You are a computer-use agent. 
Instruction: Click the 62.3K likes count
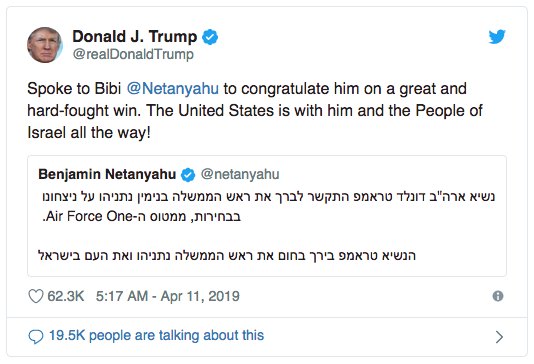[66, 296]
